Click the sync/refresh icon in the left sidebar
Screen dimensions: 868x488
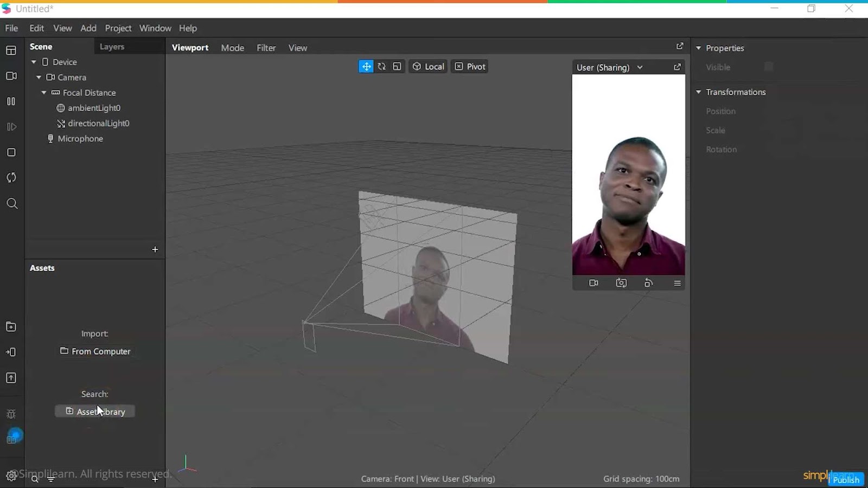click(x=11, y=177)
